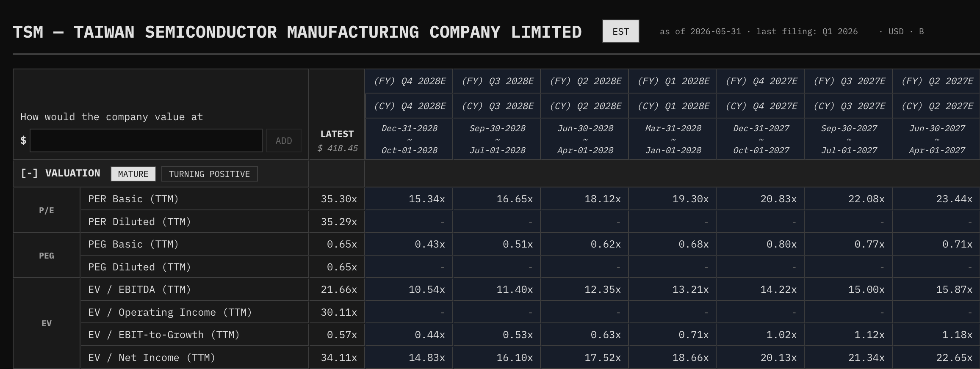Collapse the VALUATION section with [-]
Viewport: 980px width, 369px height.
(29, 173)
